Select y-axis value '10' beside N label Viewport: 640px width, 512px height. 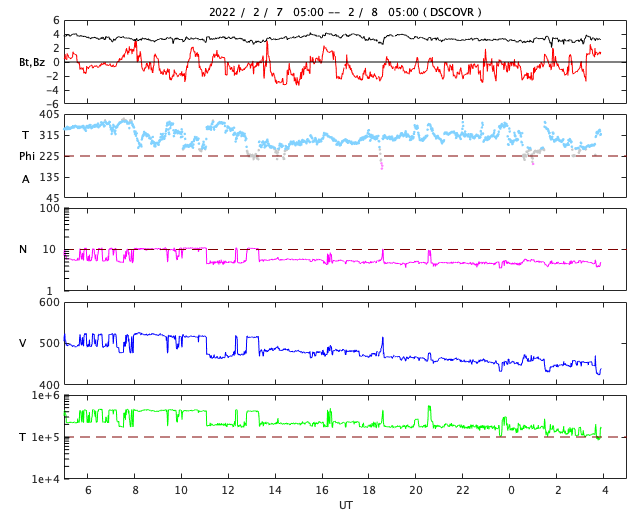[x=49, y=249]
